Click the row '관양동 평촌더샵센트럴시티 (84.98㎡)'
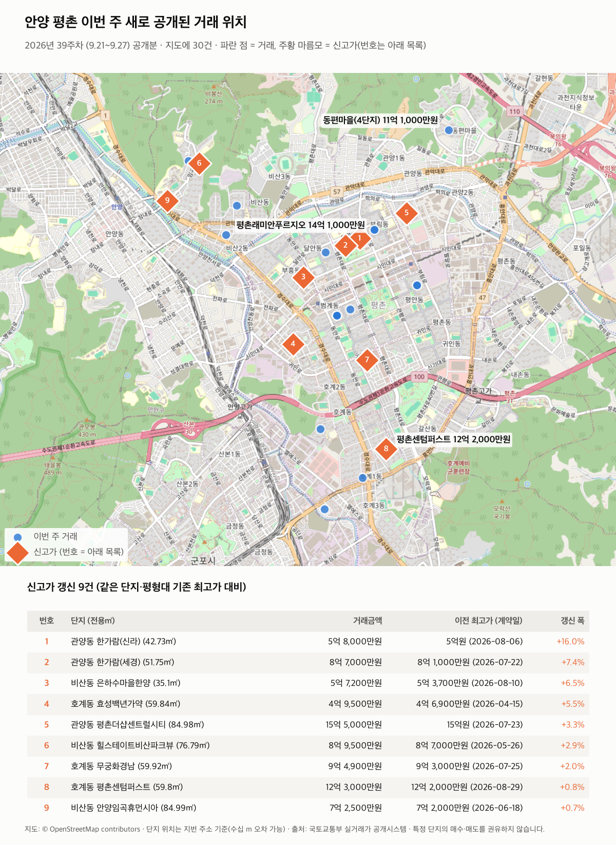The width and height of the screenshot is (616, 845). pos(308,725)
